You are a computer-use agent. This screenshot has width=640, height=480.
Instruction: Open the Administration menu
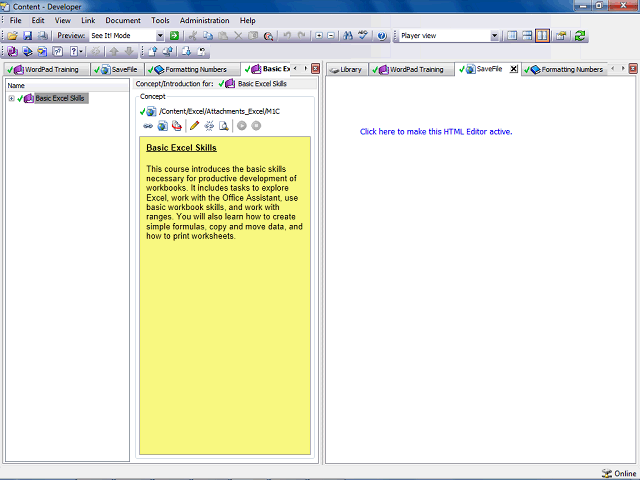coord(204,20)
